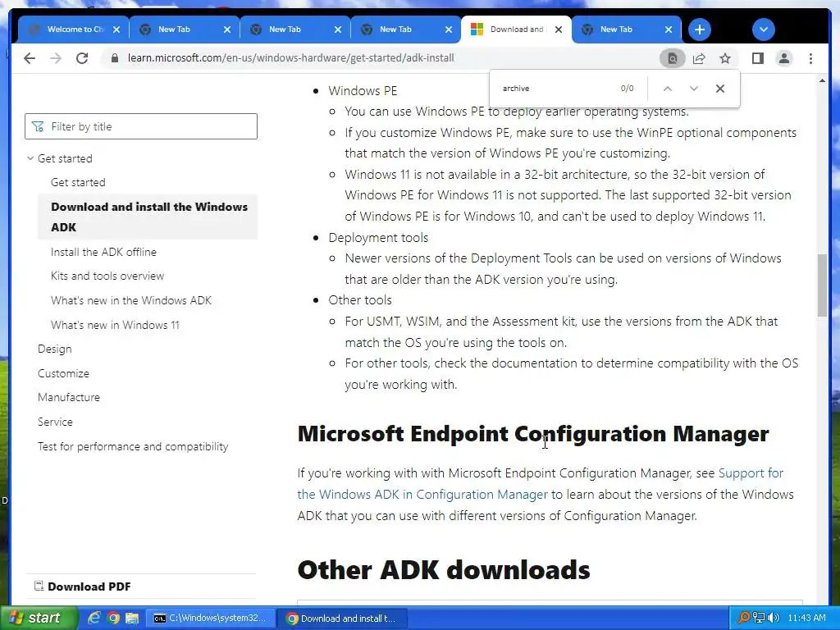The height and width of the screenshot is (630, 840).
Task: Open Kits and tools overview
Action: pos(107,276)
